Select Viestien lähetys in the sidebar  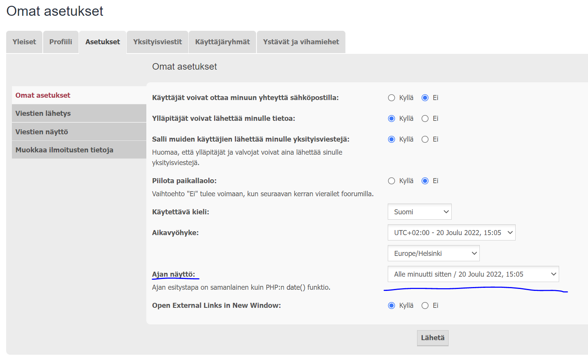pos(43,114)
